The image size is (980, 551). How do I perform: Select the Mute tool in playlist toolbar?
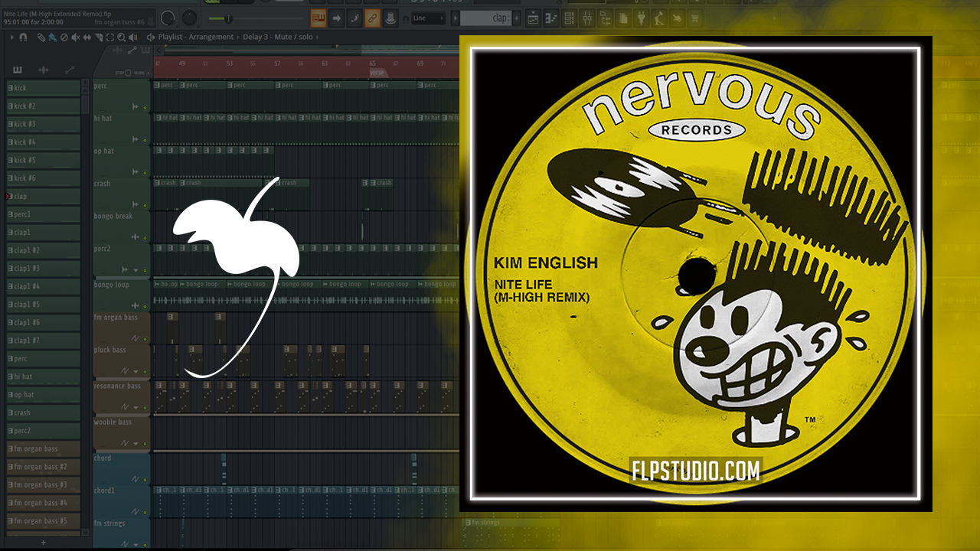[x=74, y=37]
